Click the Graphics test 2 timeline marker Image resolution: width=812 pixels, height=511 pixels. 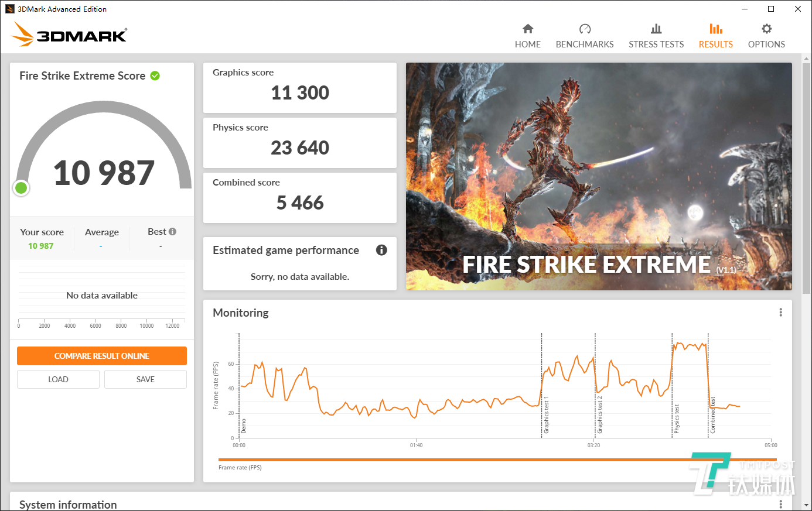click(599, 416)
